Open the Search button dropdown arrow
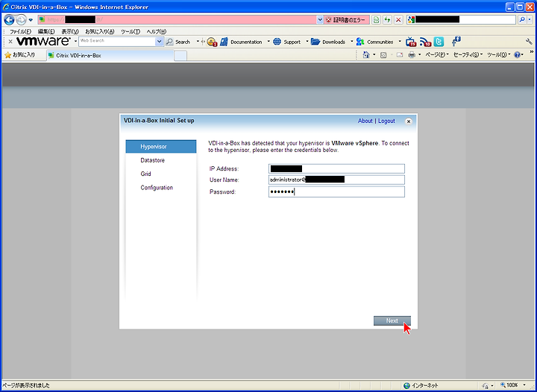Image resolution: width=537 pixels, height=392 pixels. pyautogui.click(x=198, y=42)
